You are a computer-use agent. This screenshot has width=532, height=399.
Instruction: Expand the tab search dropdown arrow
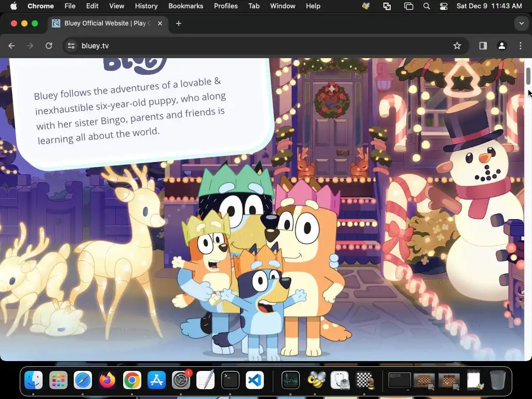tap(522, 23)
